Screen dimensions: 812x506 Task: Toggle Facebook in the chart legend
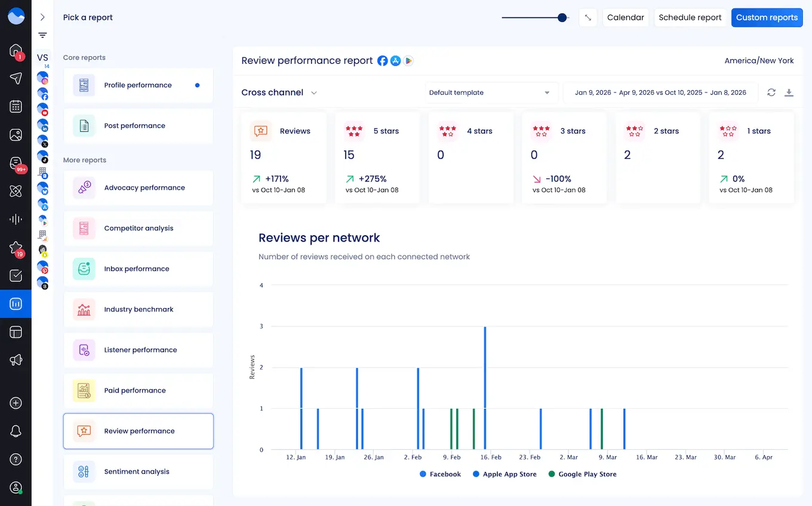[440, 474]
